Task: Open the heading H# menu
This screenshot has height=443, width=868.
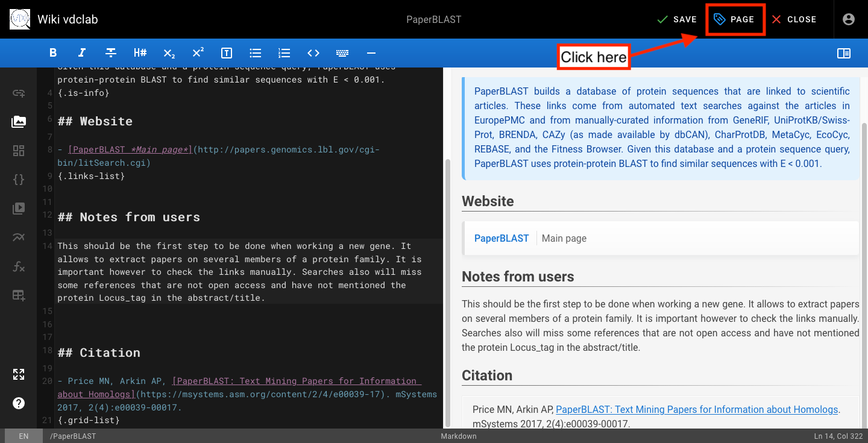Action: click(x=140, y=53)
